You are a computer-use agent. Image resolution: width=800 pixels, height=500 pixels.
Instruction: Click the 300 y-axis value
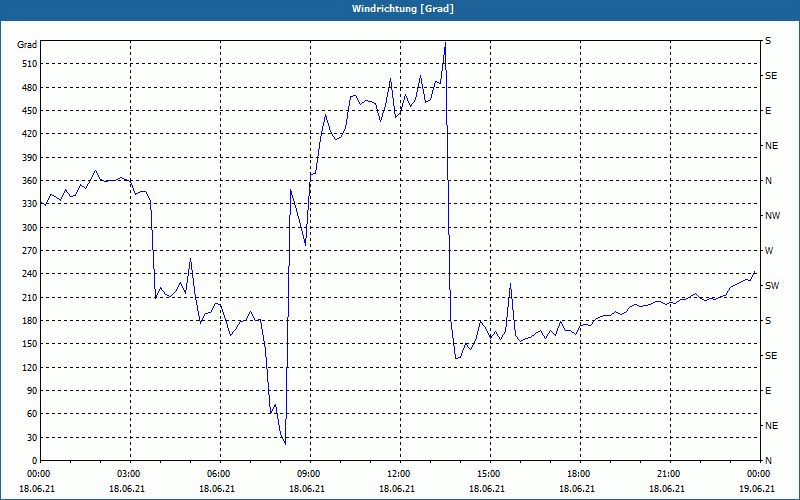pyautogui.click(x=30, y=227)
